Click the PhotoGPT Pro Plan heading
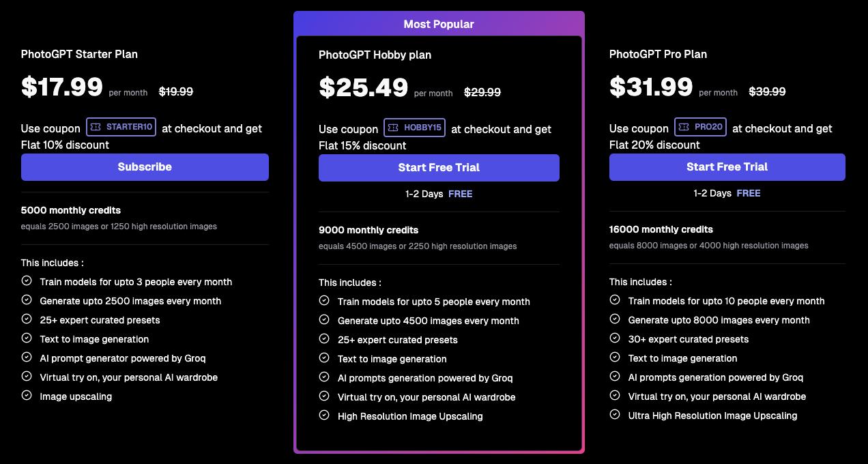 point(658,54)
